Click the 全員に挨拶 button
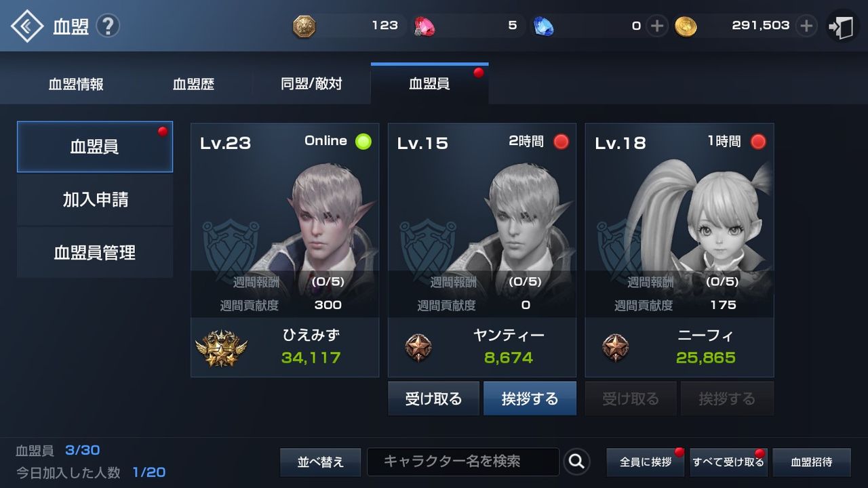Image resolution: width=868 pixels, height=488 pixels. click(646, 462)
